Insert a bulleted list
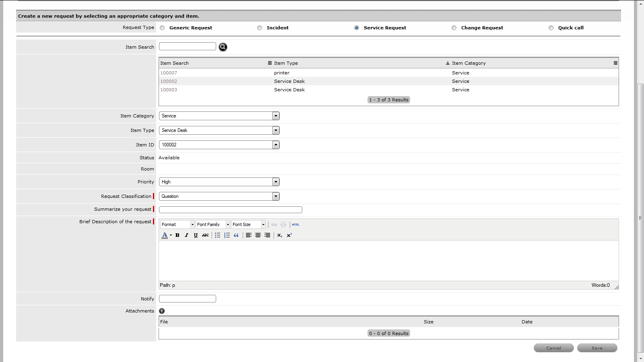This screenshot has width=644, height=362. click(217, 235)
